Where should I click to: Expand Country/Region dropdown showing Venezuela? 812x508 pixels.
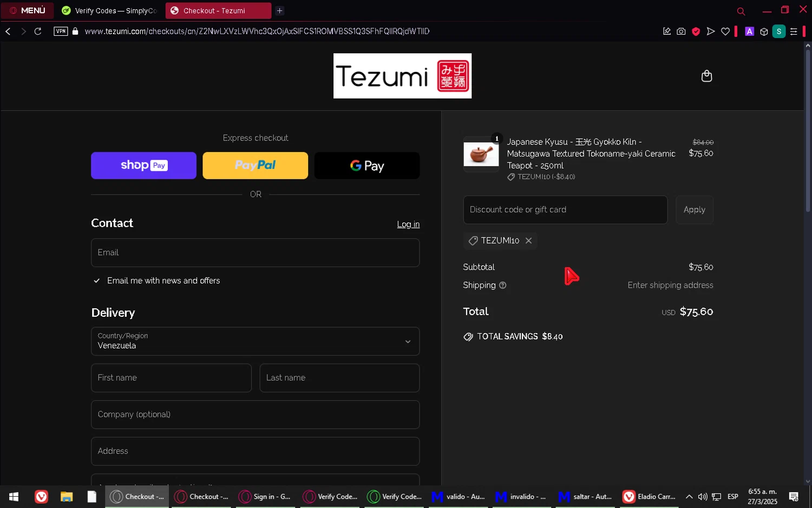pyautogui.click(x=255, y=341)
